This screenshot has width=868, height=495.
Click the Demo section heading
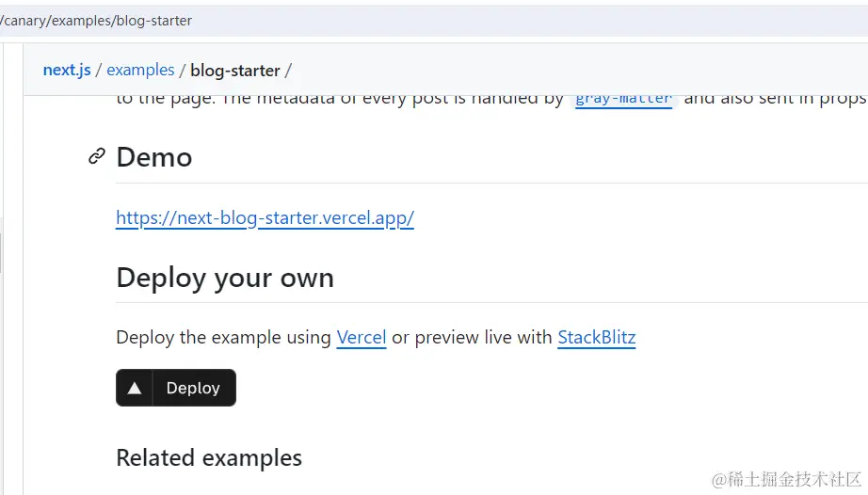[154, 157]
